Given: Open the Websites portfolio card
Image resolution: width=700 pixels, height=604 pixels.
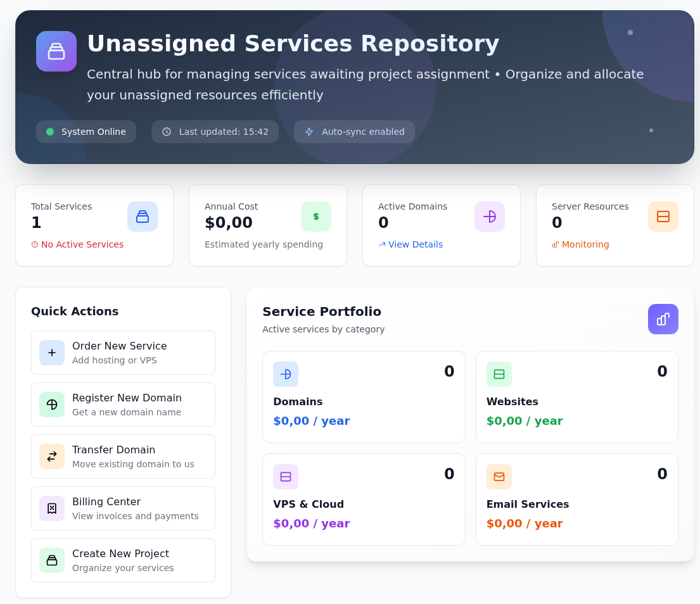Looking at the screenshot, I should pos(576,397).
